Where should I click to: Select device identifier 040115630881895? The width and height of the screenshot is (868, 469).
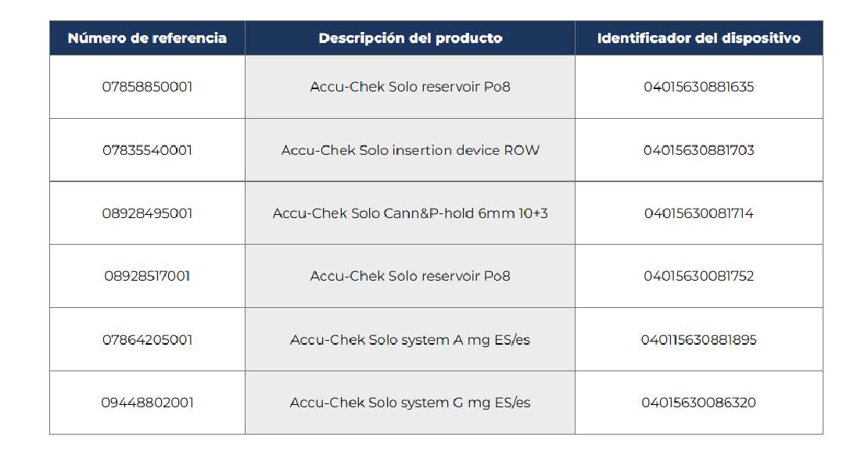[x=698, y=339]
